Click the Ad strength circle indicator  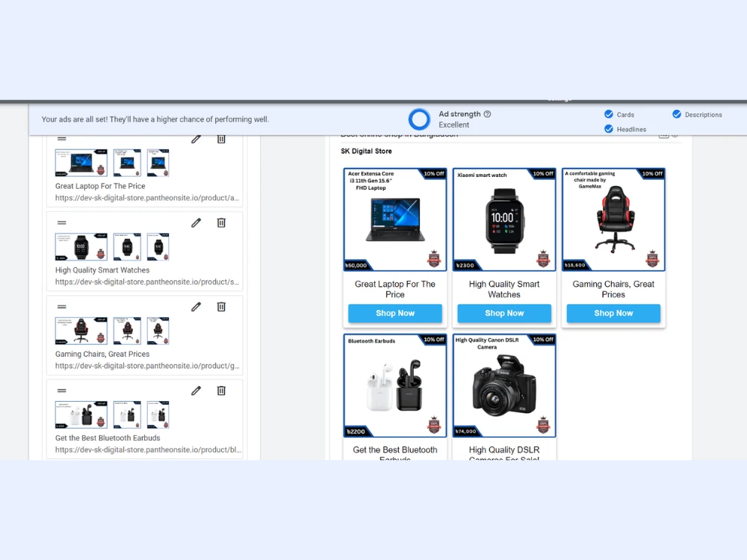pyautogui.click(x=419, y=119)
